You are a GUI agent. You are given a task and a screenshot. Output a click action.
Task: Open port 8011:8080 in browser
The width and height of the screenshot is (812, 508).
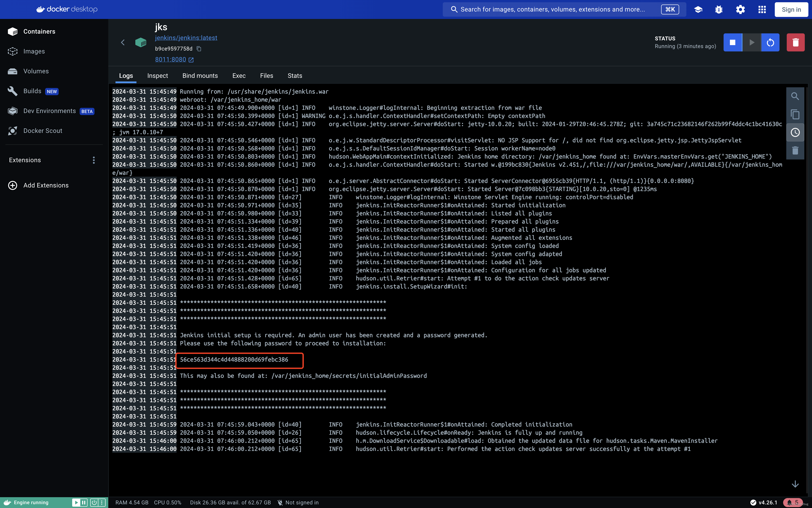point(174,60)
